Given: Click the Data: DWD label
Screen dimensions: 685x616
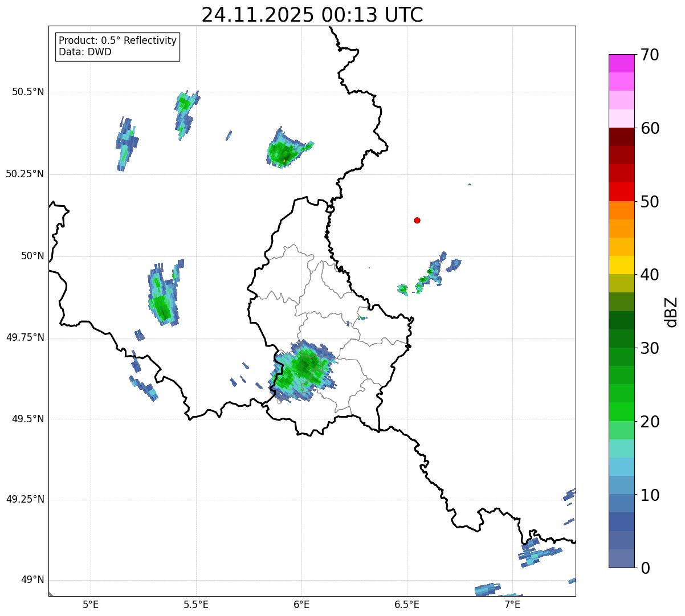Looking at the screenshot, I should (85, 52).
